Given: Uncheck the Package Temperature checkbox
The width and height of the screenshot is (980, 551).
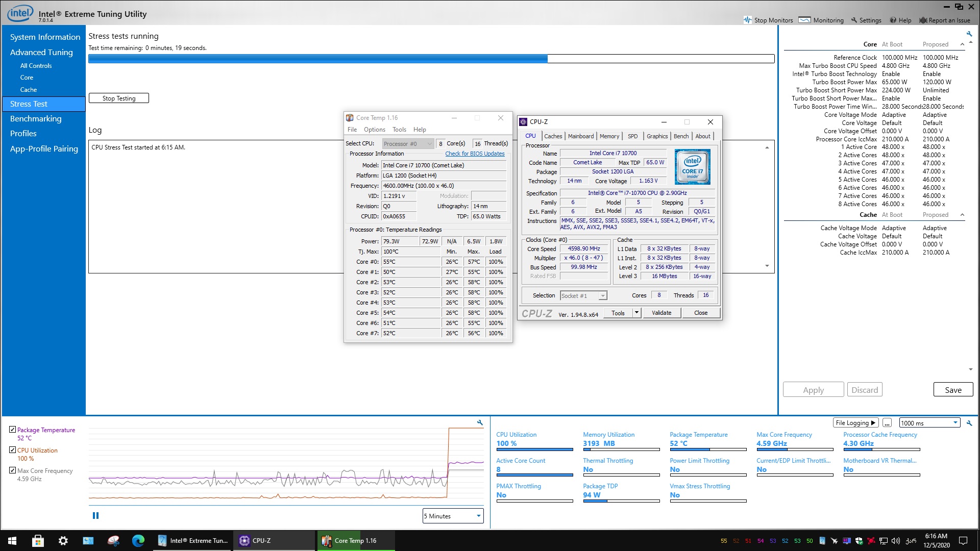Looking at the screenshot, I should pyautogui.click(x=13, y=430).
